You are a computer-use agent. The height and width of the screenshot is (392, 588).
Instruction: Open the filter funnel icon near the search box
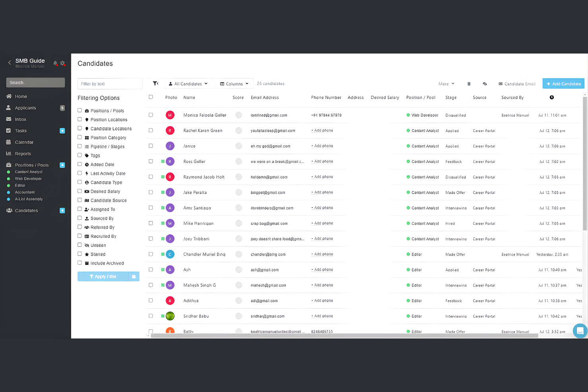tap(156, 83)
